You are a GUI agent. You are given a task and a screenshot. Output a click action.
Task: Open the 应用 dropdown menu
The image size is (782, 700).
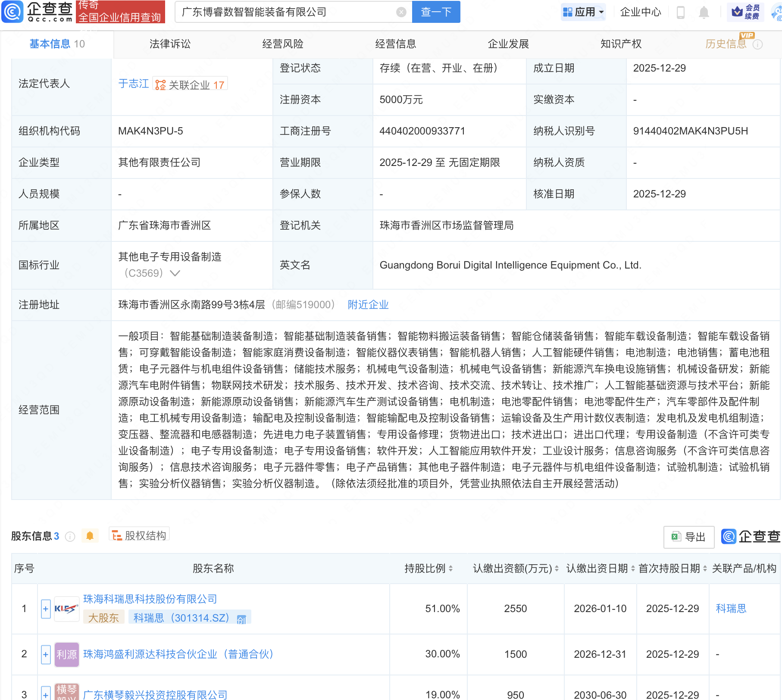pos(583,12)
